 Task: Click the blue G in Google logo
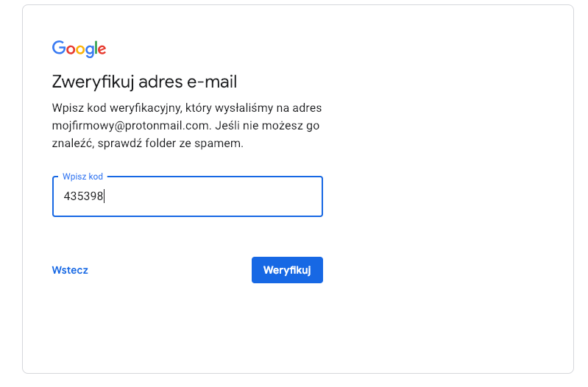click(x=58, y=49)
